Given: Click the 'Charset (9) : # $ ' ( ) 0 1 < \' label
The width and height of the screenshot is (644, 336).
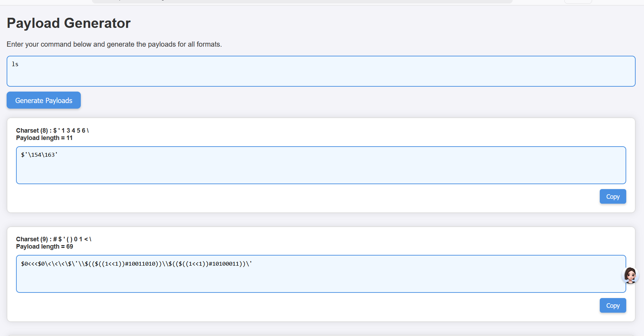Looking at the screenshot, I should point(54,239).
